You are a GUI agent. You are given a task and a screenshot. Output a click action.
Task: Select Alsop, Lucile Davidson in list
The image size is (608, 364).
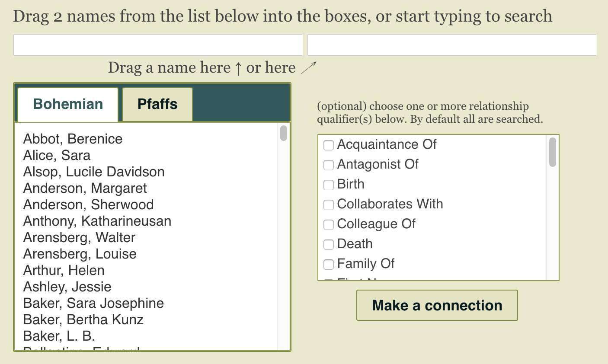[94, 172]
